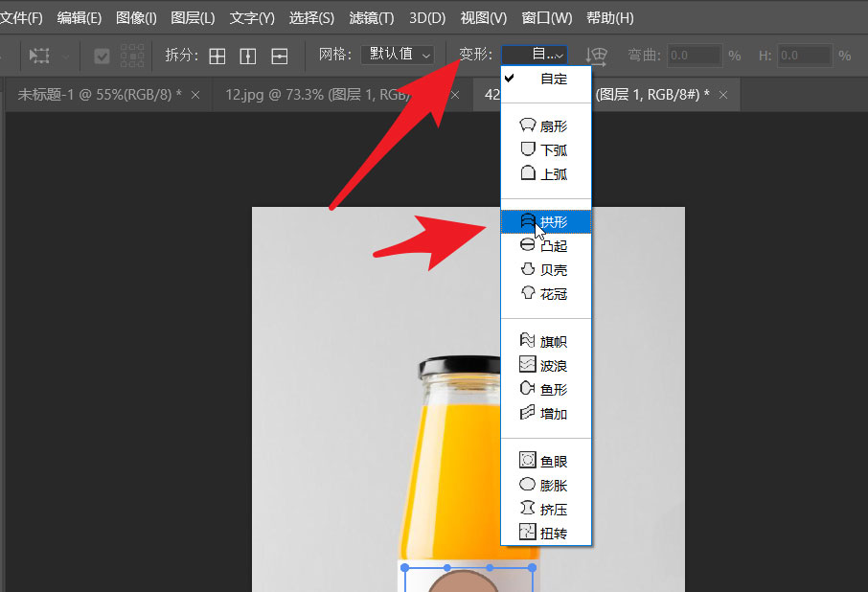The height and width of the screenshot is (592, 868).
Task: Open the 视图(V) menu
Action: (483, 18)
